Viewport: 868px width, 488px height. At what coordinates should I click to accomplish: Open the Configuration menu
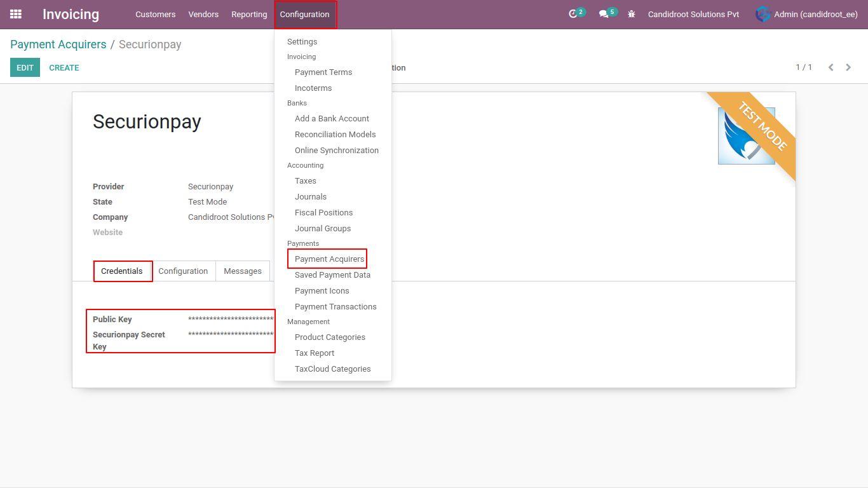[305, 15]
